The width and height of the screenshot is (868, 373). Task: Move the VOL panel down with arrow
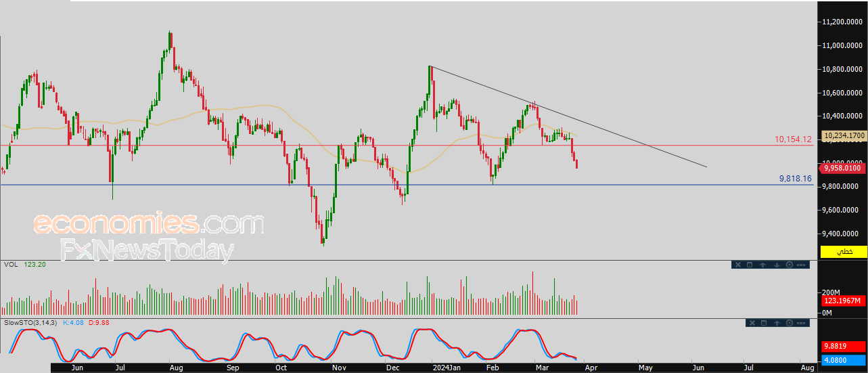point(776,265)
